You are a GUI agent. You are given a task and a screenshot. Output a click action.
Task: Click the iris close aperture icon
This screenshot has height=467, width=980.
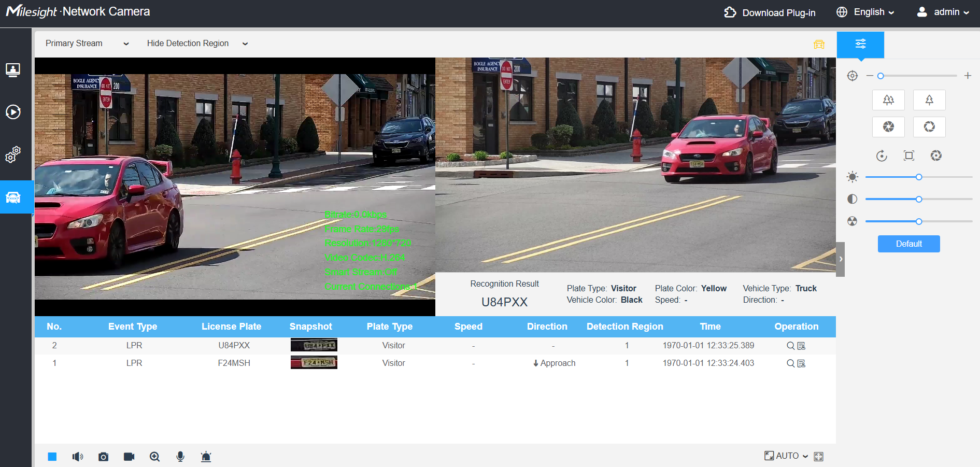click(x=888, y=127)
